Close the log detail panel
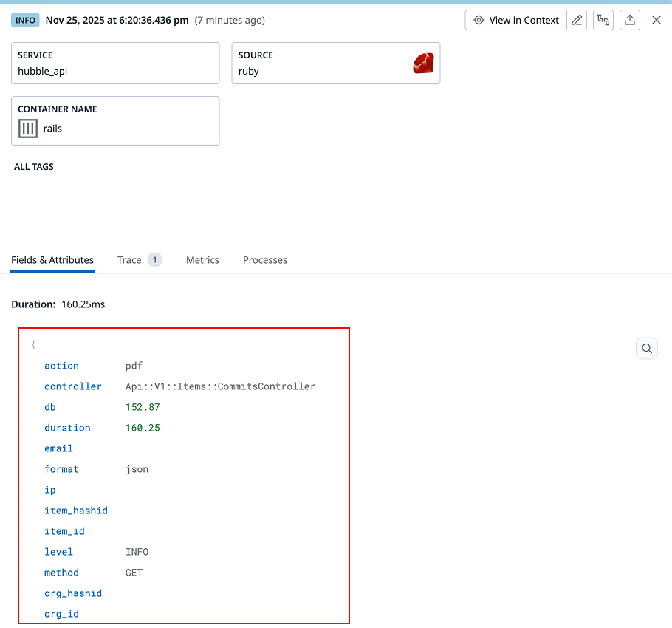Viewport: 672px width, 628px height. pos(656,20)
